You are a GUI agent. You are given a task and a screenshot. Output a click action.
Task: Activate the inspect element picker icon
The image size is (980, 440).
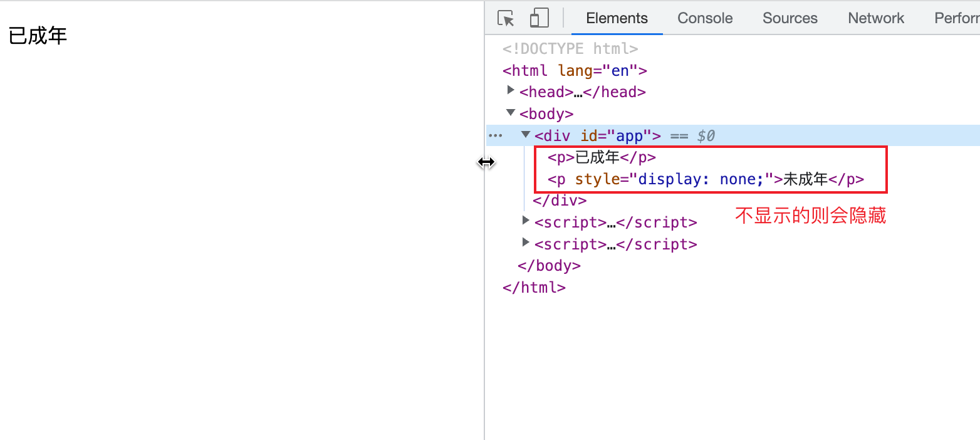pyautogui.click(x=506, y=18)
